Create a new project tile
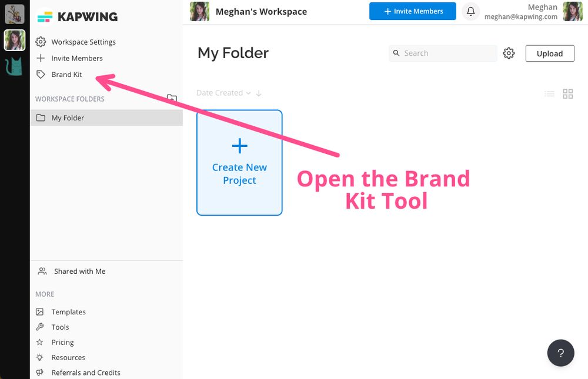This screenshot has width=588, height=379. click(x=239, y=163)
